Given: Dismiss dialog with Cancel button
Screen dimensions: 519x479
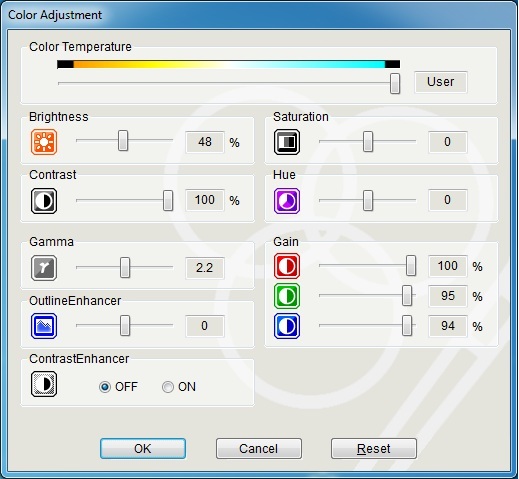Looking at the screenshot, I should click(259, 449).
